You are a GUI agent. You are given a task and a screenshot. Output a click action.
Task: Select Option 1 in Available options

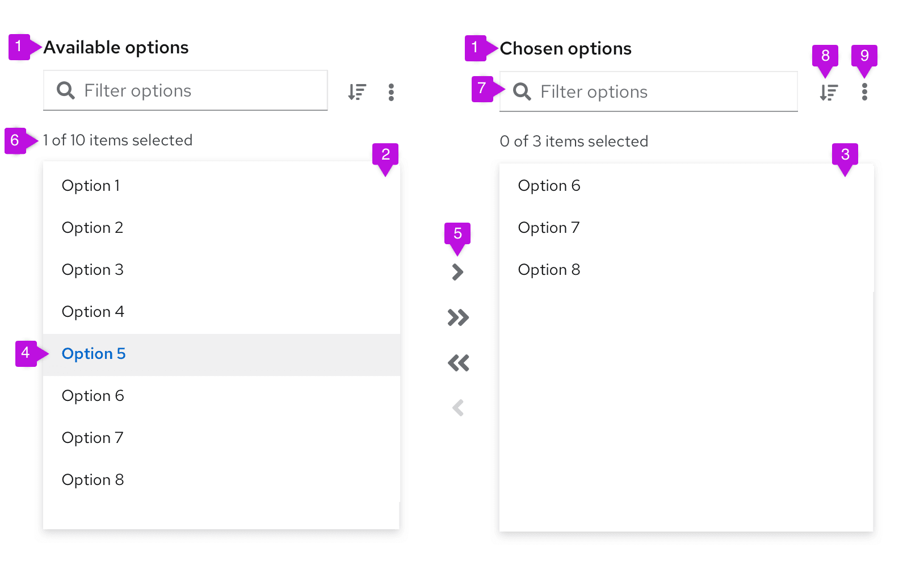91,186
